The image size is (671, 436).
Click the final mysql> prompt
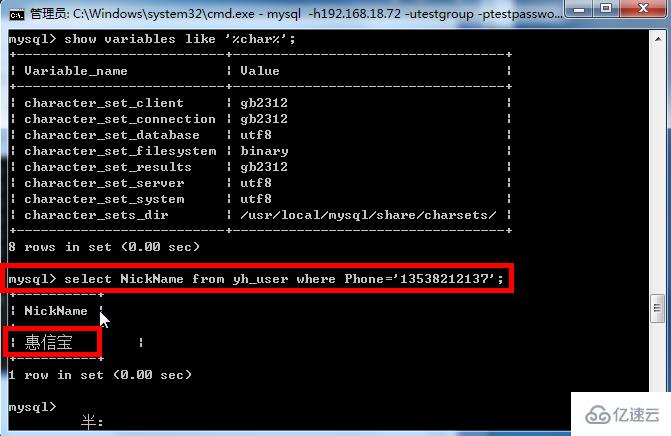click(32, 407)
